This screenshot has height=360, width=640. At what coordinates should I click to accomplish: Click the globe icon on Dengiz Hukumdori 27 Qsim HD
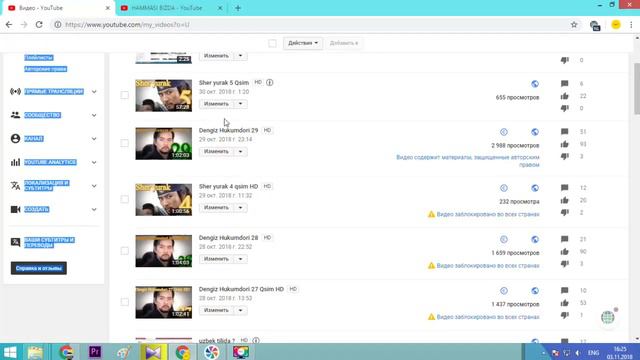pos(535,291)
